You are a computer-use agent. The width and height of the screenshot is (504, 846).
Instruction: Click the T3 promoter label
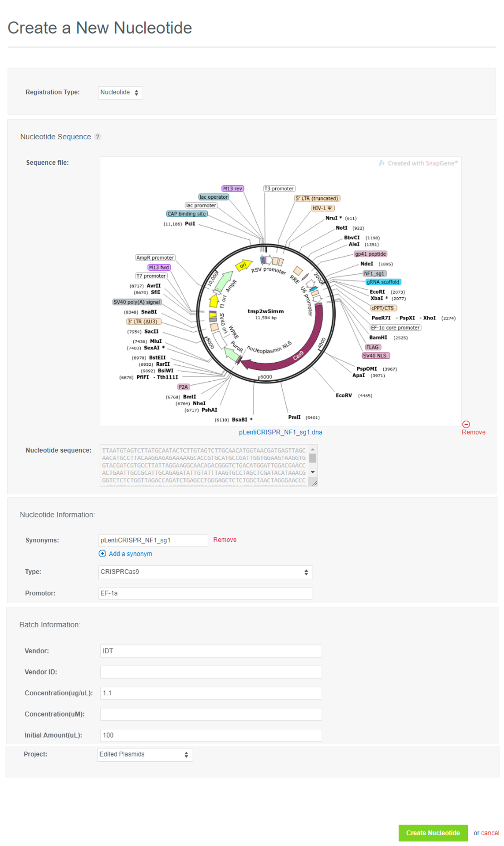(279, 188)
